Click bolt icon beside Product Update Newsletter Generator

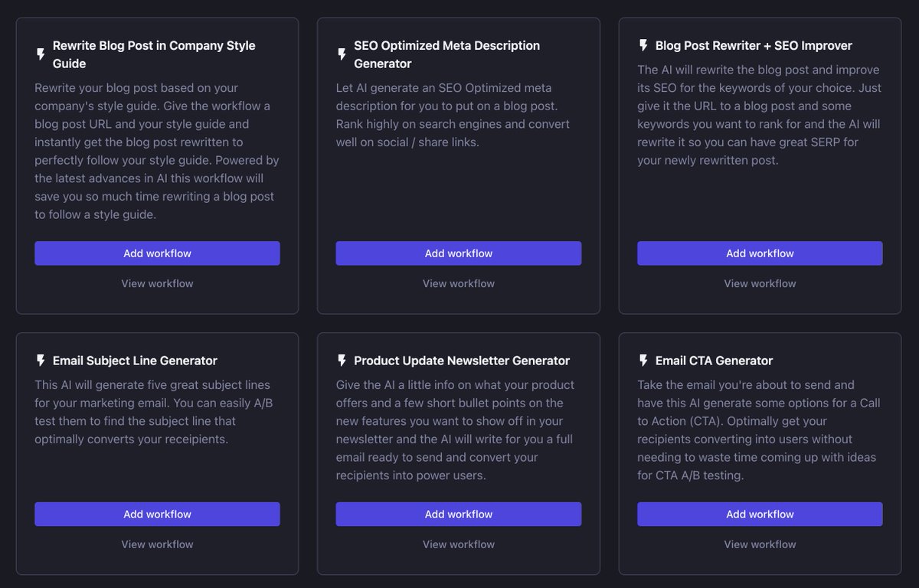click(x=342, y=361)
